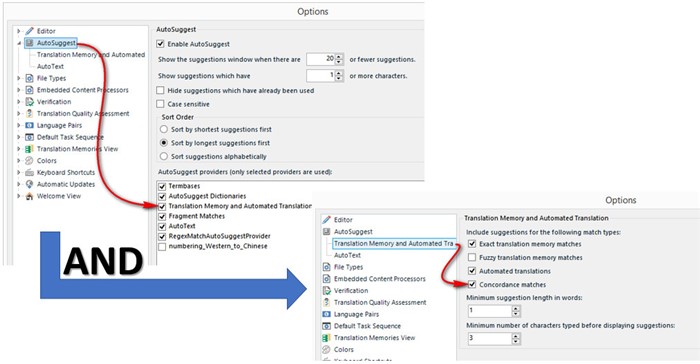The width and height of the screenshot is (700, 364).
Task: Open Translation Memory and Automated Tra item in right tree
Action: 394,243
